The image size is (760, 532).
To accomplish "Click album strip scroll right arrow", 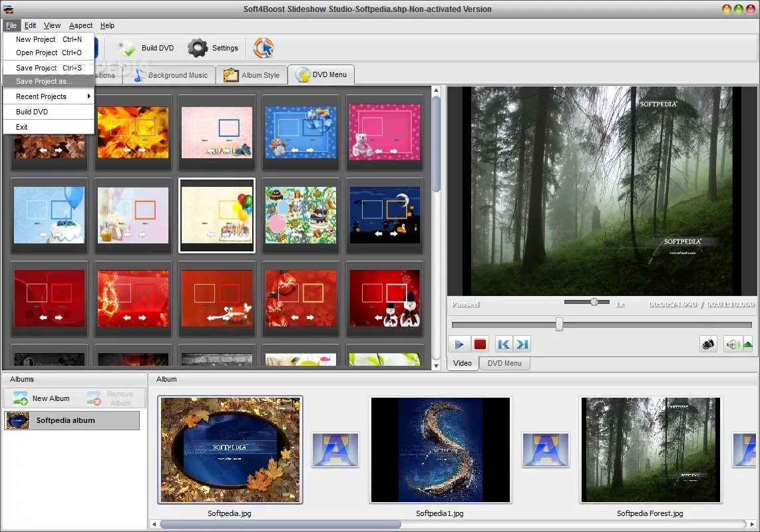I will pyautogui.click(x=752, y=524).
